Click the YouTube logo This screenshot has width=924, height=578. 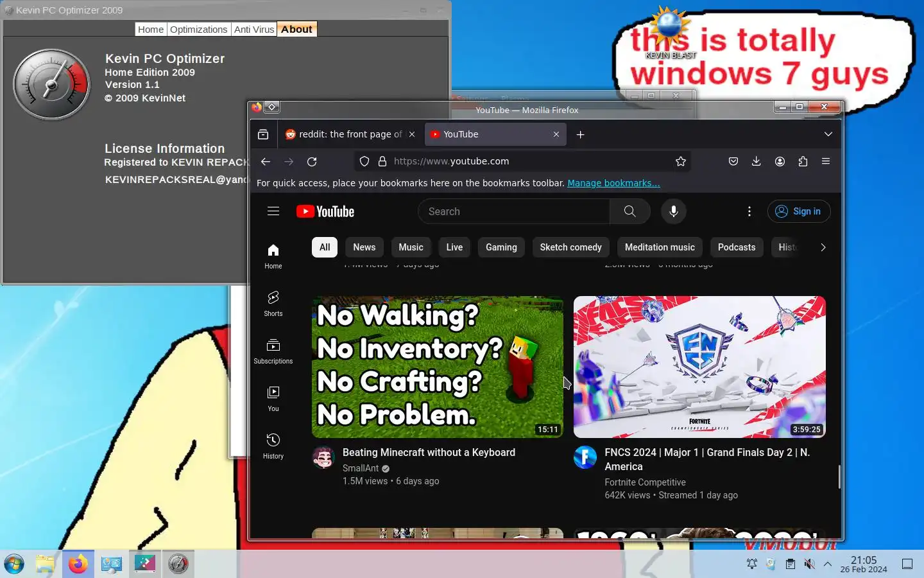[x=325, y=211]
